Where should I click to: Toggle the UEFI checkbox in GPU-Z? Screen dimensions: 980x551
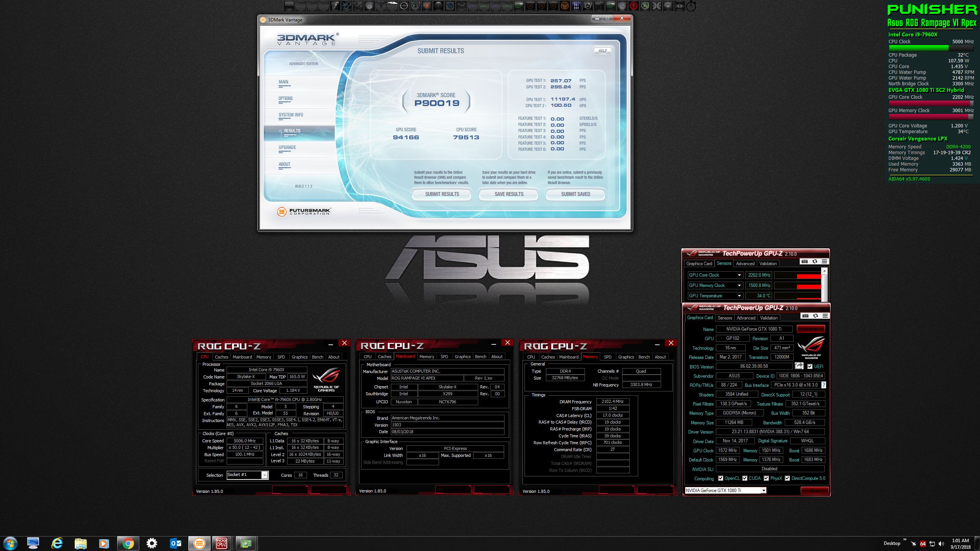pyautogui.click(x=810, y=367)
